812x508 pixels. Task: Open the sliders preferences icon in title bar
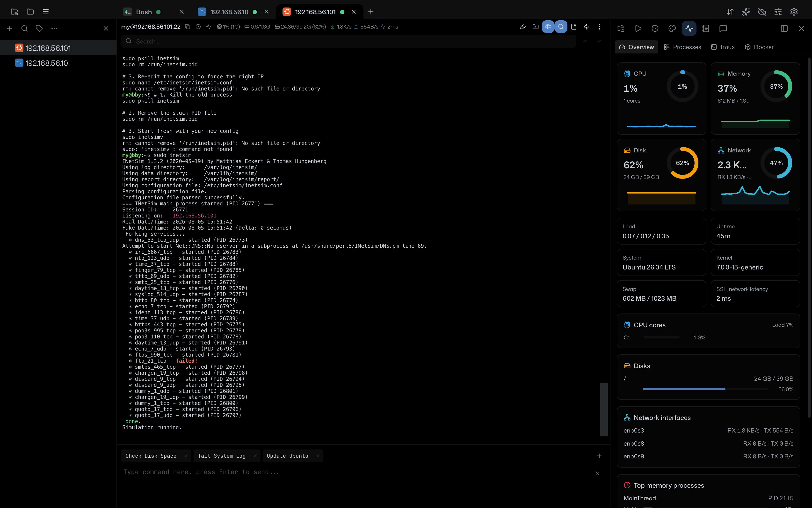point(778,12)
